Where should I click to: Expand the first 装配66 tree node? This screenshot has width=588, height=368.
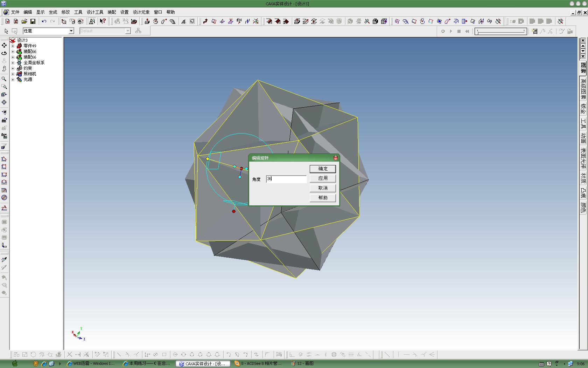click(x=13, y=52)
